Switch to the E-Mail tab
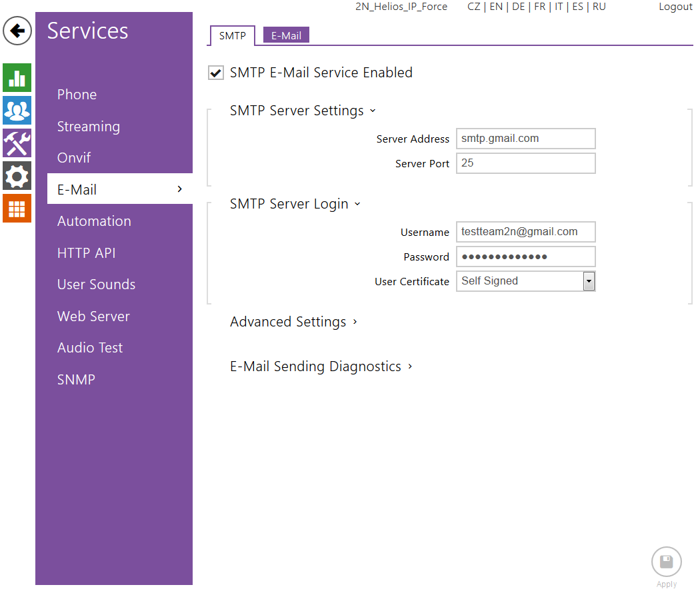This screenshot has height=595, width=700. [286, 36]
